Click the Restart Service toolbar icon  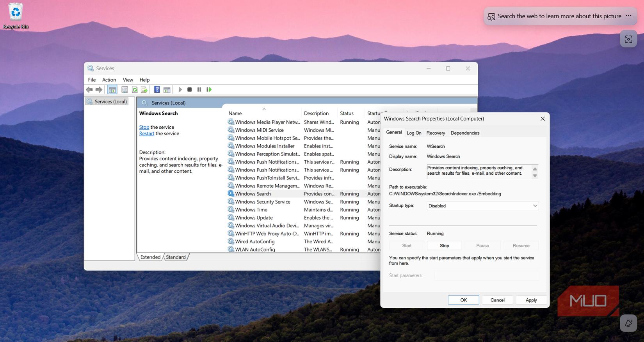coord(209,90)
